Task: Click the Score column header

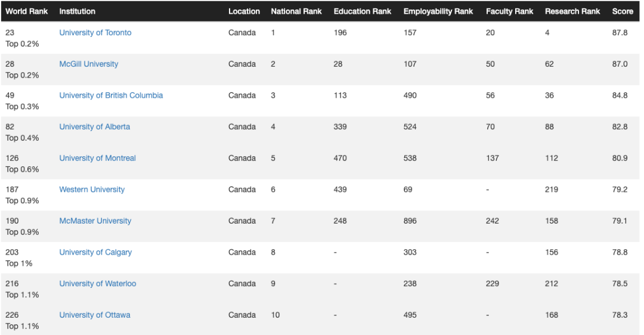Action: 623,11
